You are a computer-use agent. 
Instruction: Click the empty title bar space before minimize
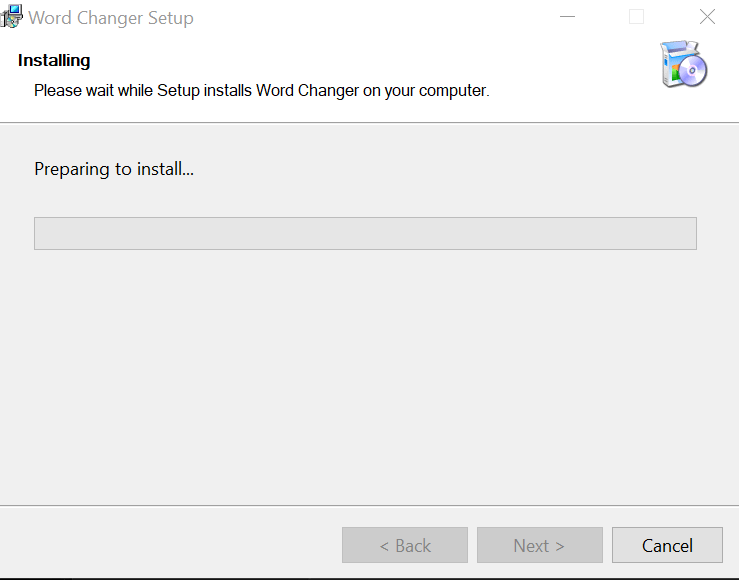[x=380, y=17]
